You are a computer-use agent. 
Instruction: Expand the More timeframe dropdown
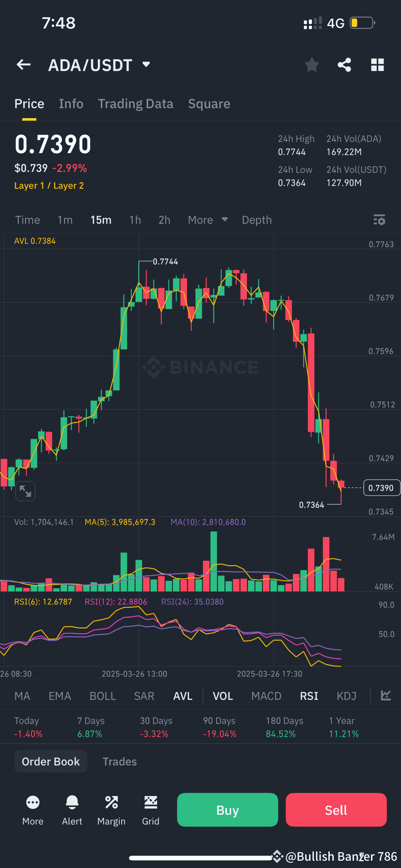coord(207,219)
